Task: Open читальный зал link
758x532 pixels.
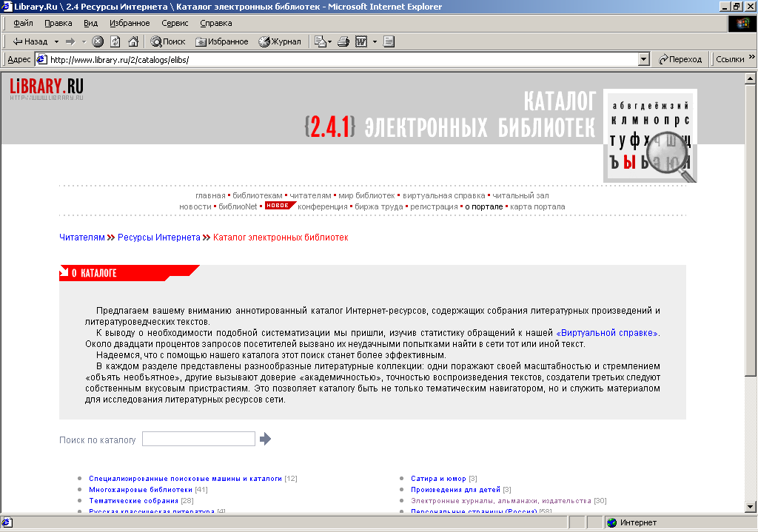Action: [x=520, y=195]
